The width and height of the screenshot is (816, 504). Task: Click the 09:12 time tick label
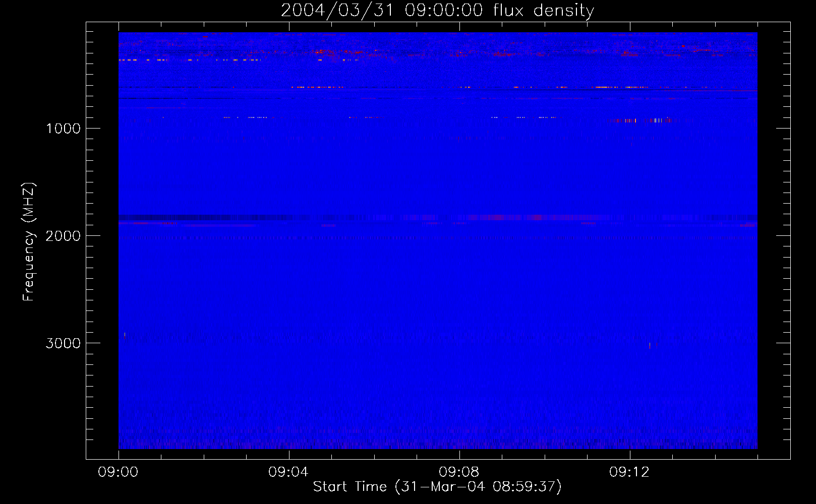629,472
